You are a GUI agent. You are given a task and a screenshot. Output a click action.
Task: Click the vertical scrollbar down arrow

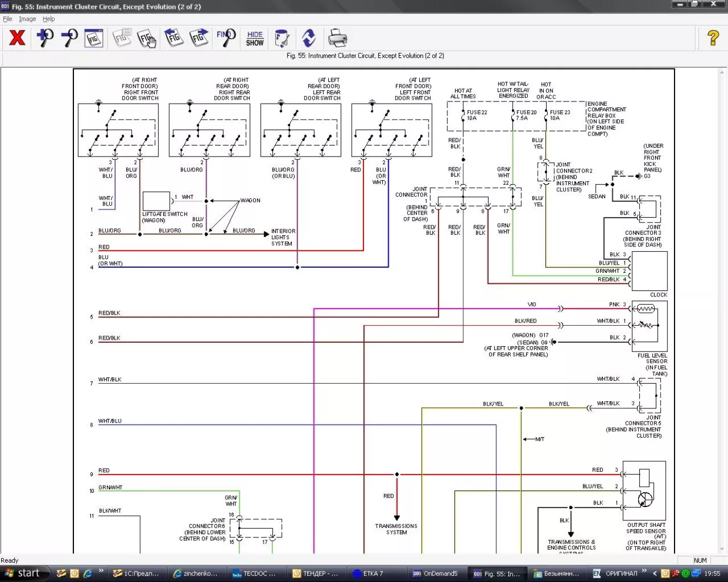point(722,549)
